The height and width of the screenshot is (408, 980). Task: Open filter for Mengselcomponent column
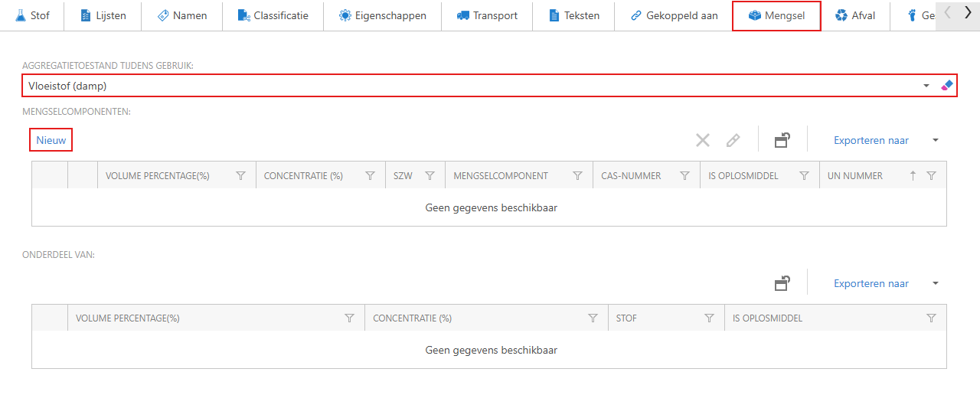(578, 176)
